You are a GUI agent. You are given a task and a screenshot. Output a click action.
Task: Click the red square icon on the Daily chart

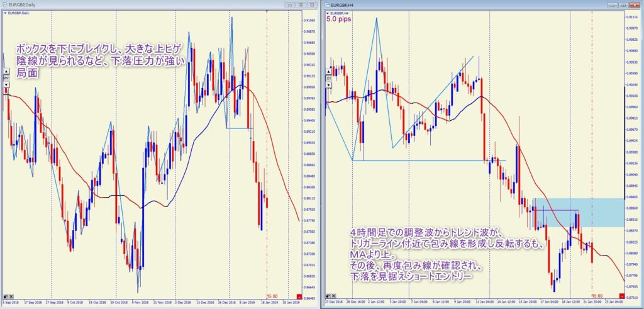[298, 296]
